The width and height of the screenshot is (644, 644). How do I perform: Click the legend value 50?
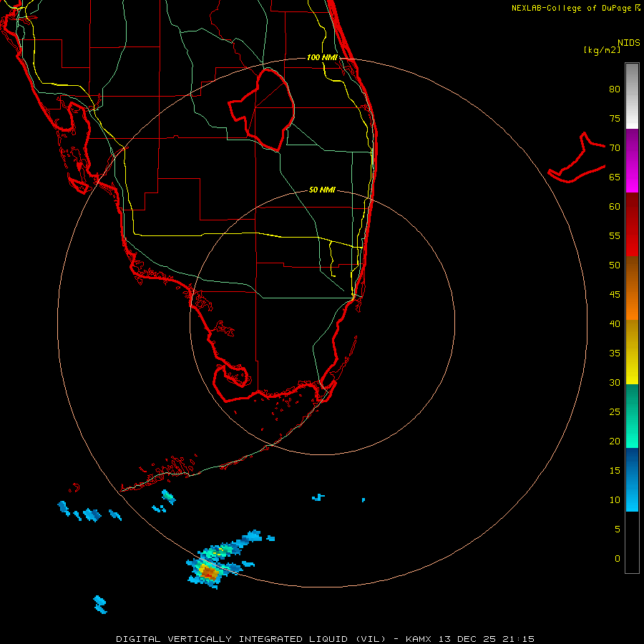[x=615, y=265]
